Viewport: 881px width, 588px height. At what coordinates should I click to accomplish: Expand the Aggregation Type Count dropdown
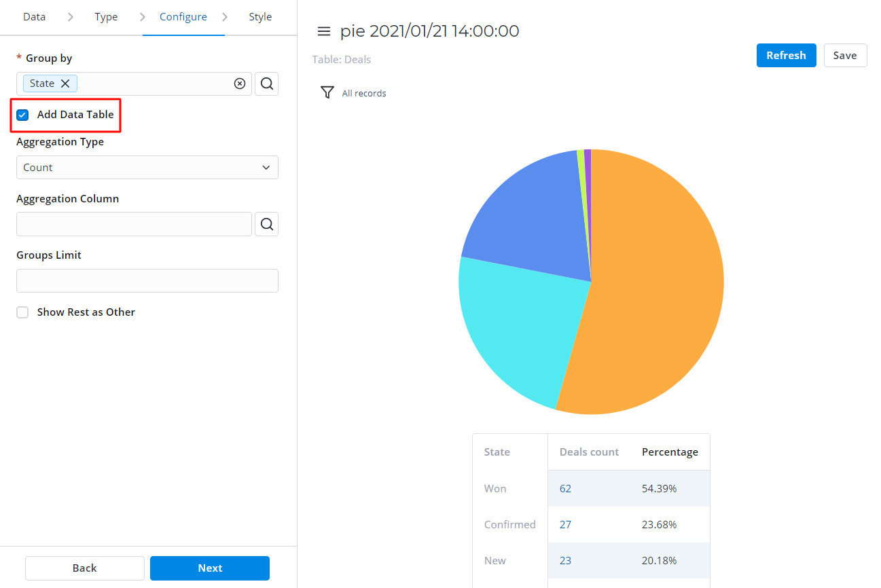pos(147,168)
